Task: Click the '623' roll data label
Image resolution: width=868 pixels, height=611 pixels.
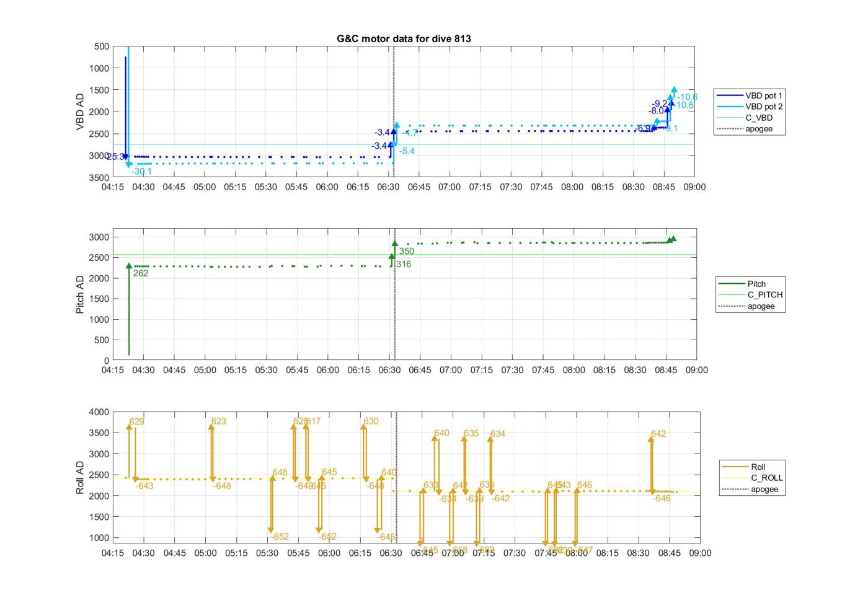Action: click(218, 421)
